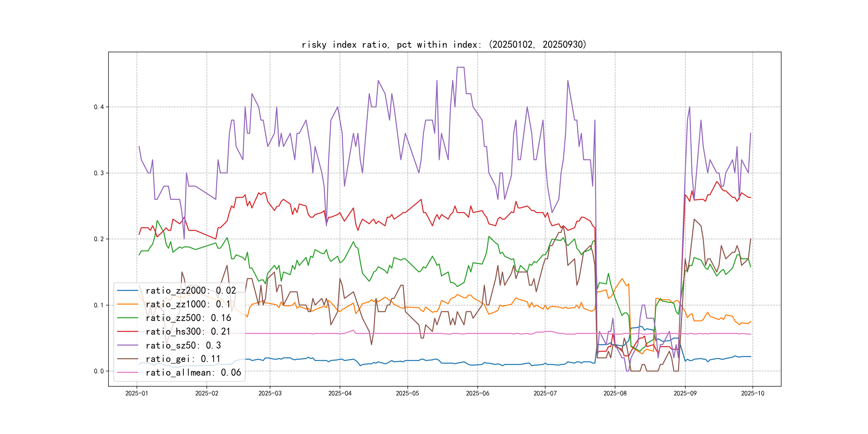Click the 0.4 y-axis tick label

[x=99, y=107]
